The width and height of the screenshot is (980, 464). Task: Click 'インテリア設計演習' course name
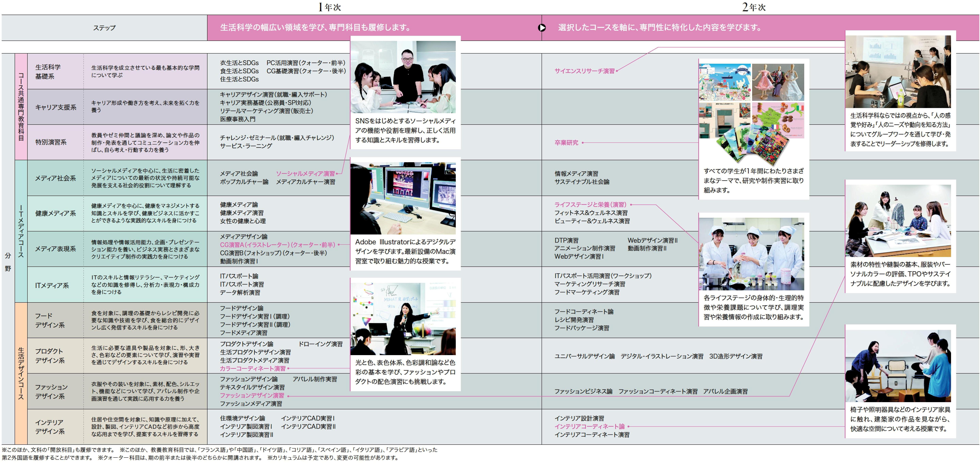(x=579, y=418)
